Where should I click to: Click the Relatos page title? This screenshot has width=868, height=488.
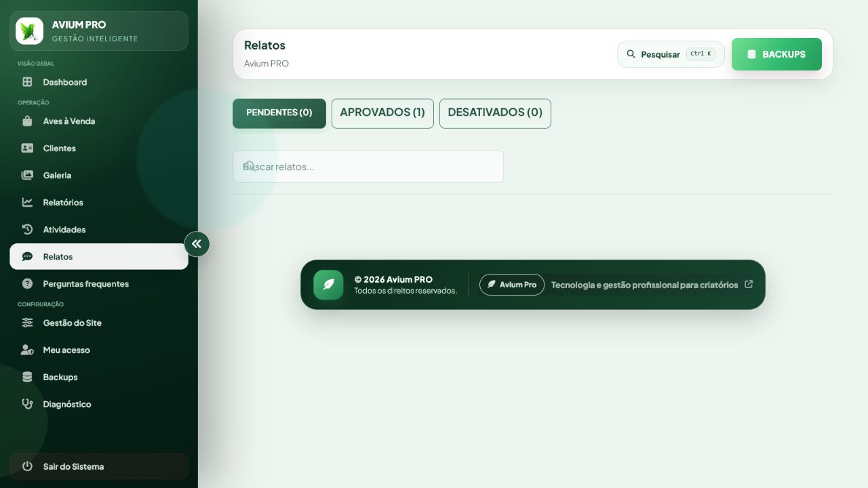(264, 45)
